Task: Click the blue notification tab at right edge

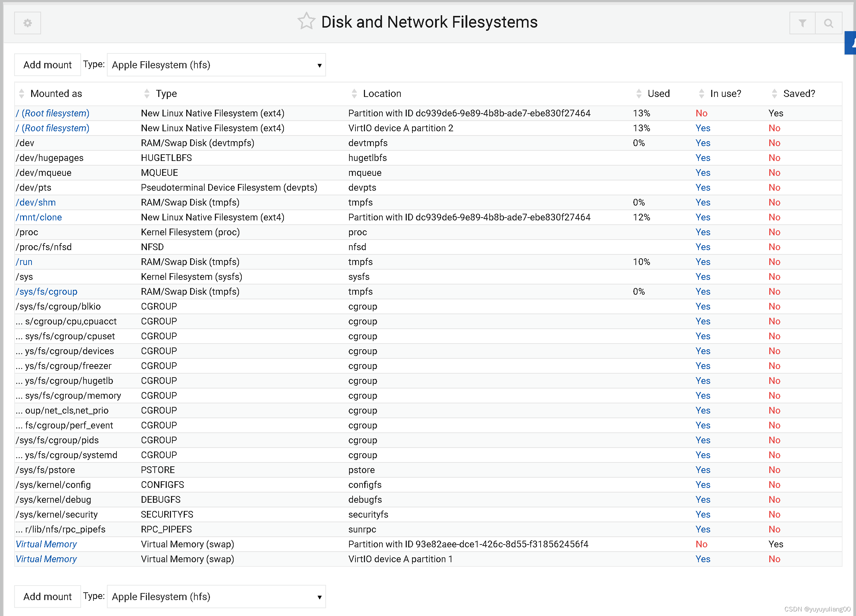Action: click(851, 43)
